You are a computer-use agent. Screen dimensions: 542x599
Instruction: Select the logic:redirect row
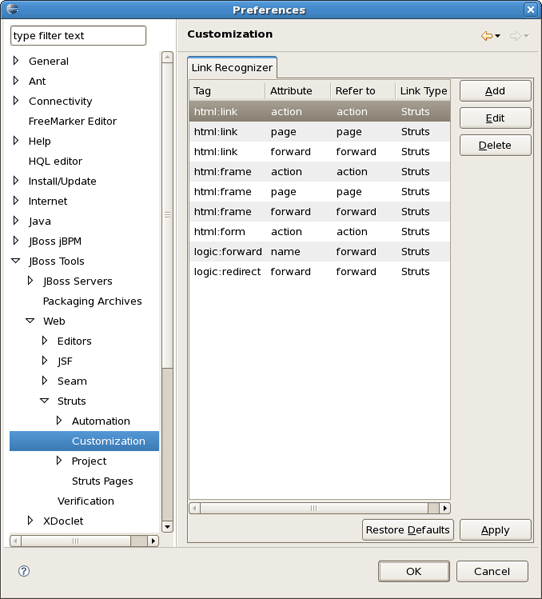coord(320,271)
